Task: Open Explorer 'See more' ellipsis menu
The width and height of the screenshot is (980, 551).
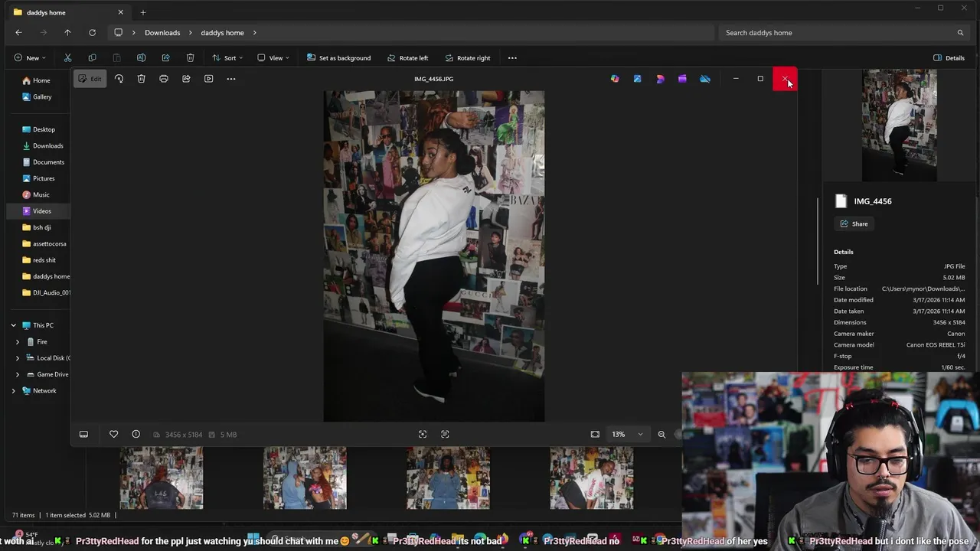Action: [x=512, y=58]
